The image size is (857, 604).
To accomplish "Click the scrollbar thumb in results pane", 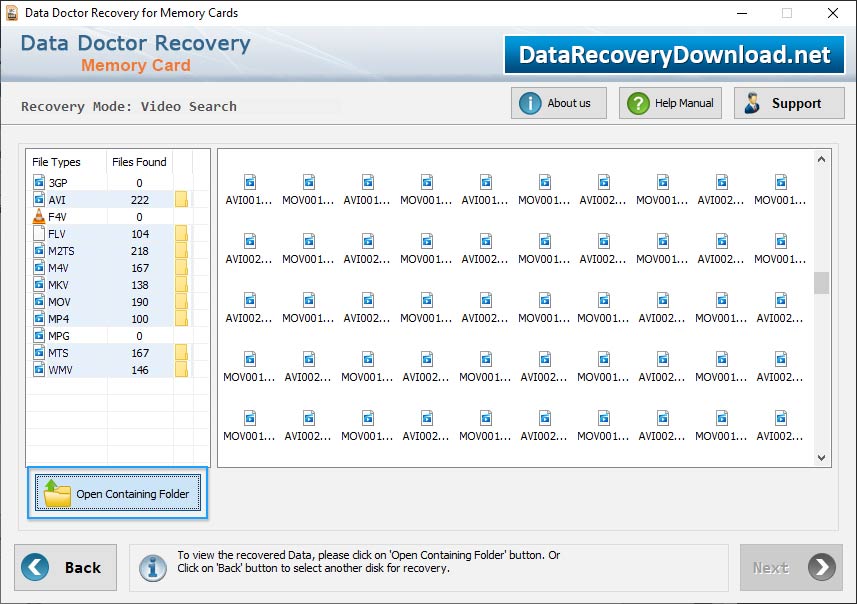I will point(821,283).
